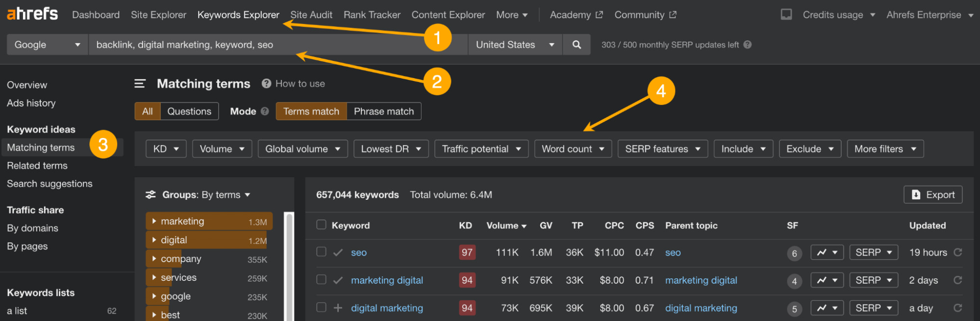Check the seo keyword checkbox
The image size is (980, 321).
[321, 252]
